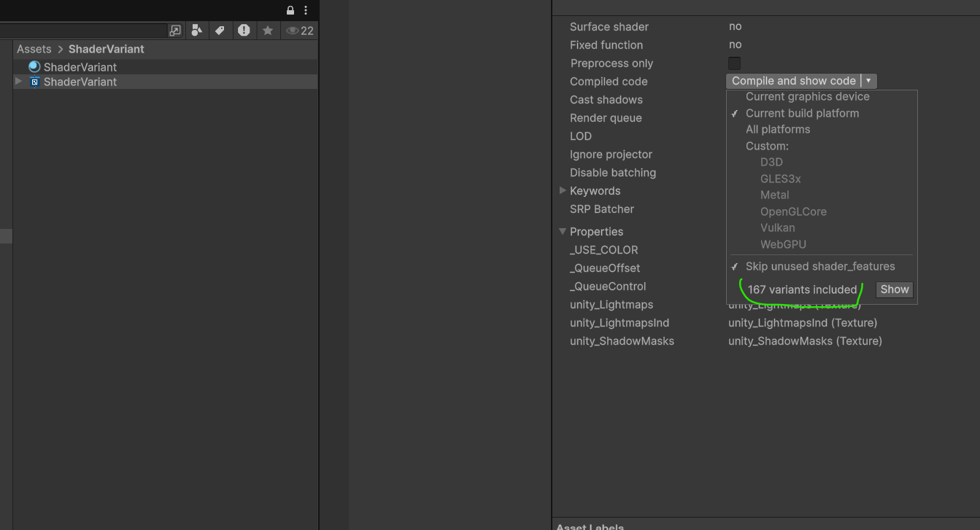This screenshot has width=980, height=530.
Task: Click the Custom: header in dropdown
Action: (x=767, y=146)
